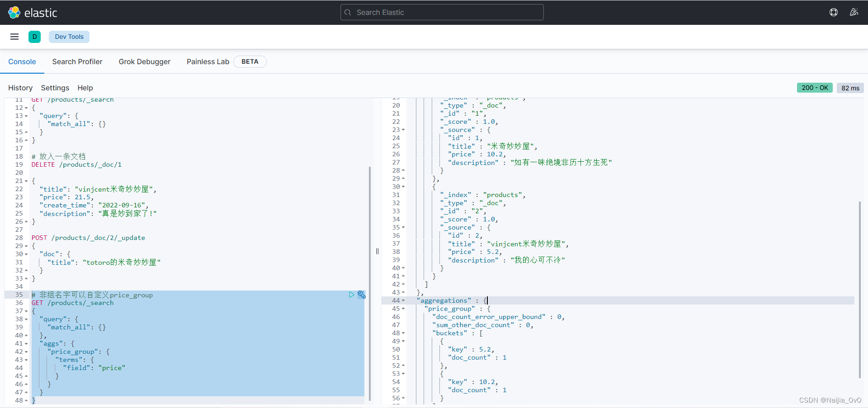Screen dimensions: 868x408
Task: Collapse the aggs fold at editor line 41
Action: click(26, 344)
